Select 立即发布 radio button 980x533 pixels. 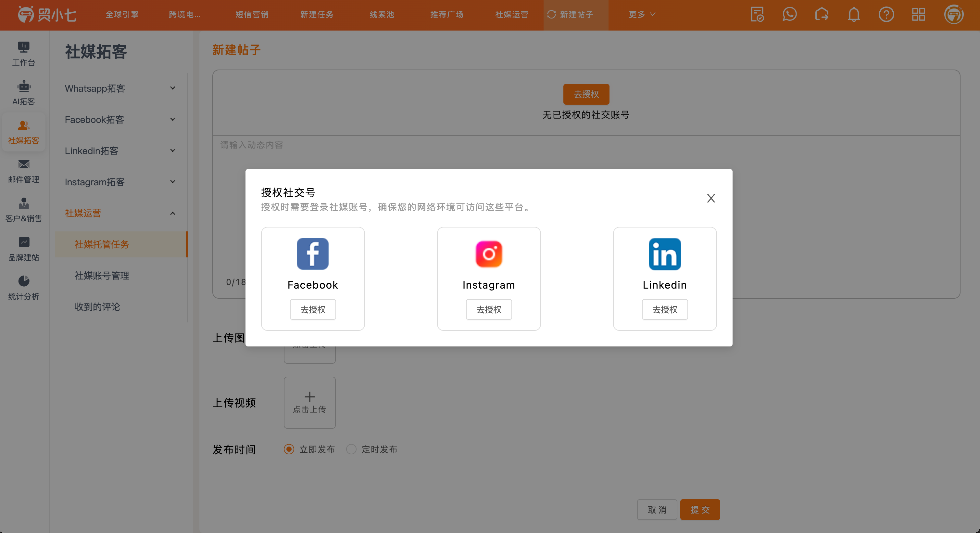click(289, 449)
